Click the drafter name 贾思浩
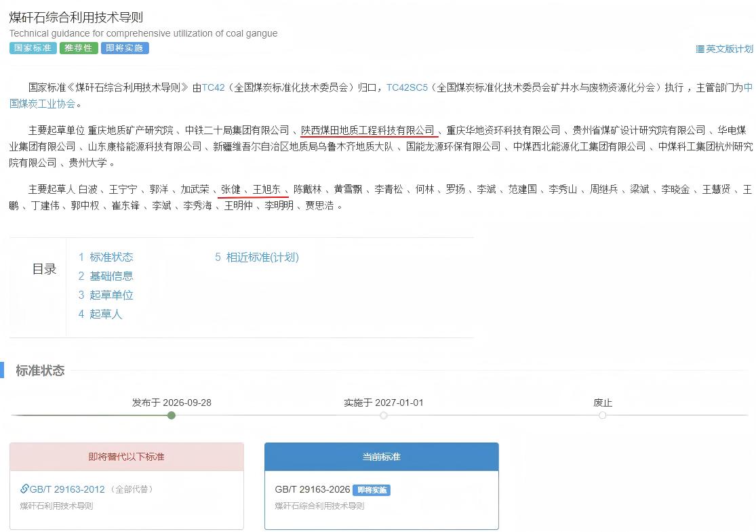This screenshot has height=532, width=756. 319,206
